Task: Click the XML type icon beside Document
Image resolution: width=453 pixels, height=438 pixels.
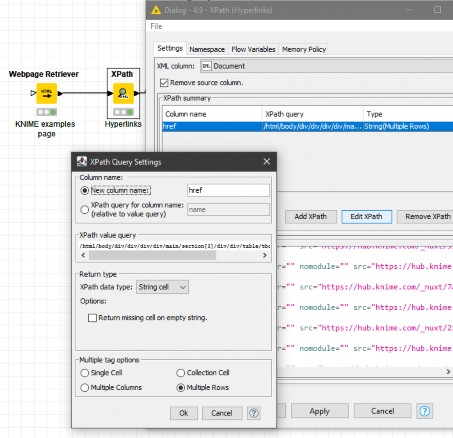Action: [206, 66]
